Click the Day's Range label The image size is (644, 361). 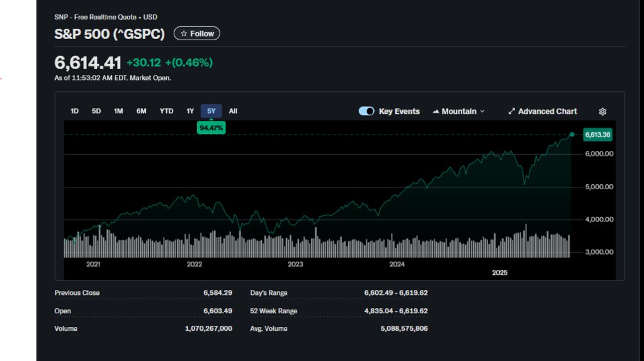point(269,293)
